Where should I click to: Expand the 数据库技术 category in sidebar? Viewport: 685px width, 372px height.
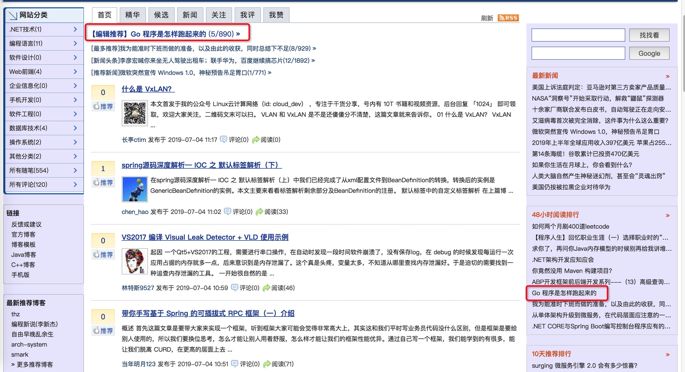pyautogui.click(x=43, y=128)
